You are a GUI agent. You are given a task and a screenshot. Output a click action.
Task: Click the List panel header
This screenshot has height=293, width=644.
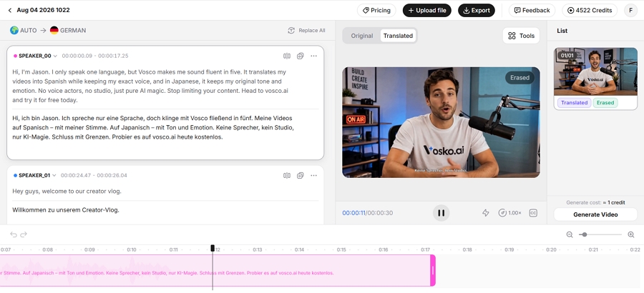coord(562,31)
